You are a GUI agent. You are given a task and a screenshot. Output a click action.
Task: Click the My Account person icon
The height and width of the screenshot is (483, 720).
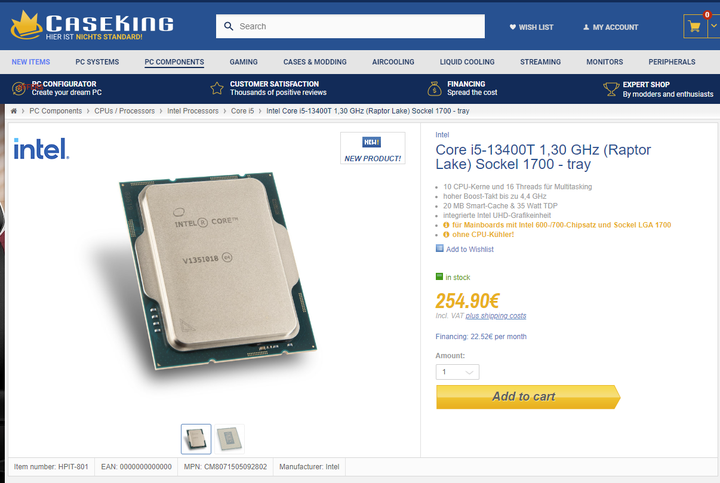pos(586,27)
